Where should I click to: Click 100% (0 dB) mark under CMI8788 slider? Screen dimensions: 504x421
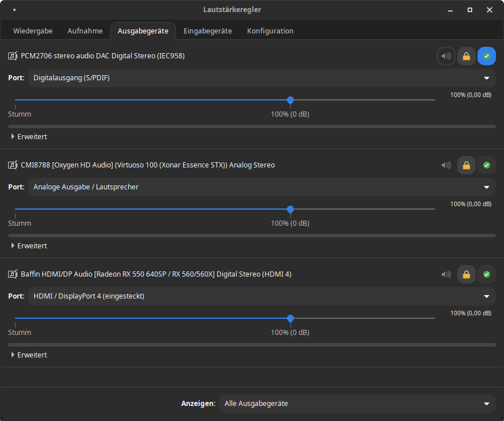click(x=290, y=223)
